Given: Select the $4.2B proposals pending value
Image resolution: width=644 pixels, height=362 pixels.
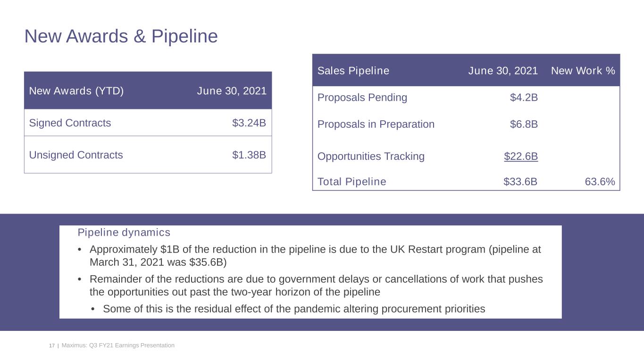Looking at the screenshot, I should (x=524, y=98).
